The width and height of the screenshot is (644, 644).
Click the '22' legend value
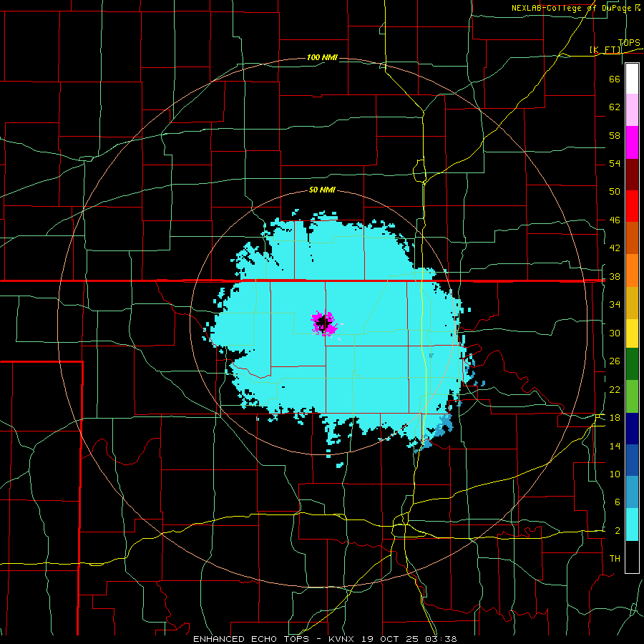coord(615,389)
